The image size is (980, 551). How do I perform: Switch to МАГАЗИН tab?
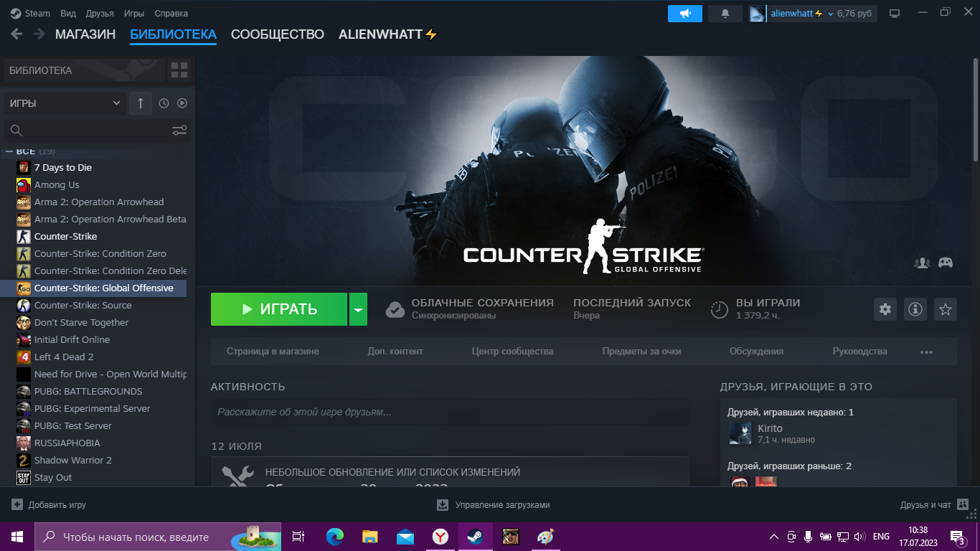pyautogui.click(x=85, y=34)
